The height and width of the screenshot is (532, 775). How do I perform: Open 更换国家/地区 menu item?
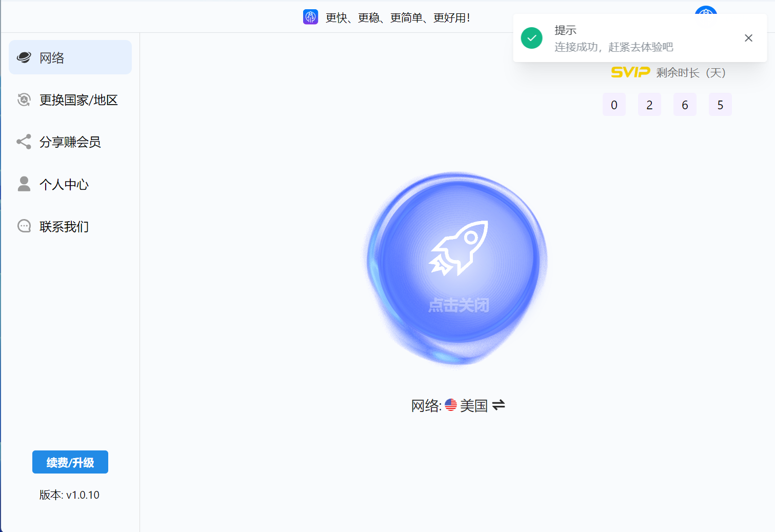[78, 100]
